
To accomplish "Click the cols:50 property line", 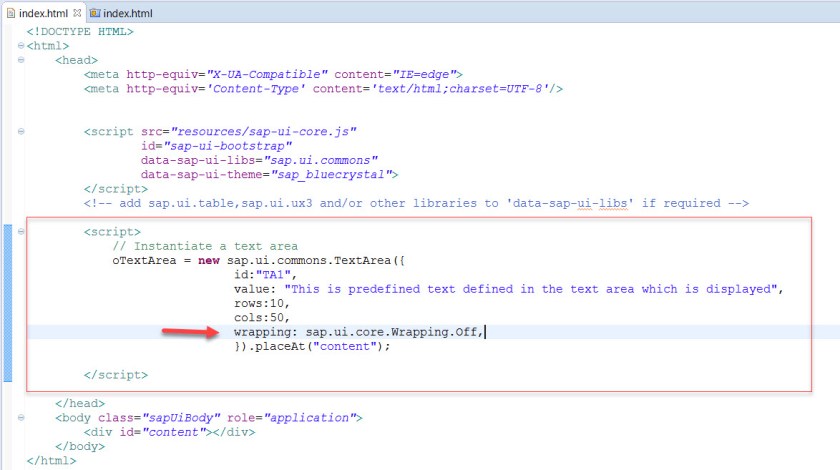I will pyautogui.click(x=261, y=318).
